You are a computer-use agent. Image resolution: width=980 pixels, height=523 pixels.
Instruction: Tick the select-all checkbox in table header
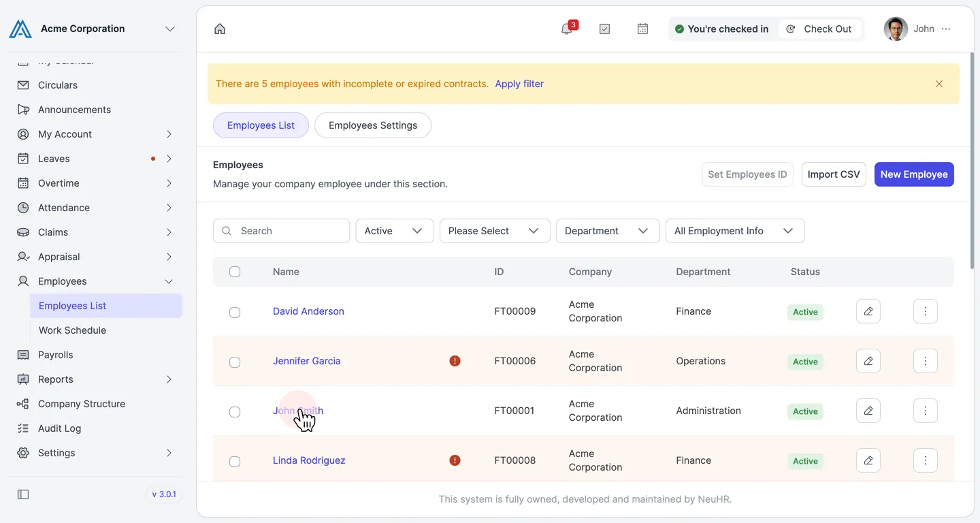pyautogui.click(x=235, y=272)
